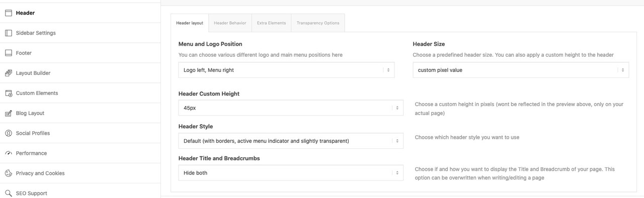Select the Header layout tab
Viewport: 644px width, 198px height.
point(190,23)
